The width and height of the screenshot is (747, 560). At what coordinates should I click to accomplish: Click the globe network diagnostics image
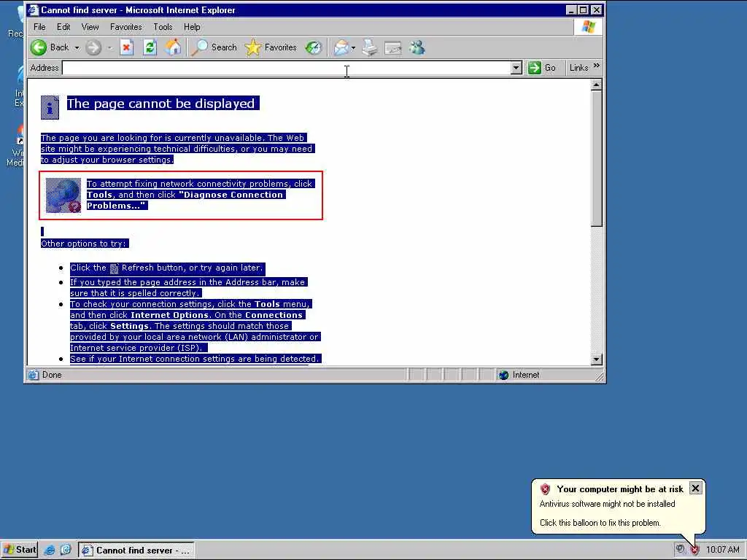point(63,195)
